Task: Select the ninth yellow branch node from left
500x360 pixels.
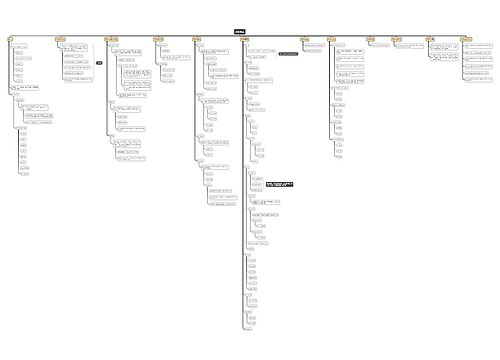Action: 370,39
